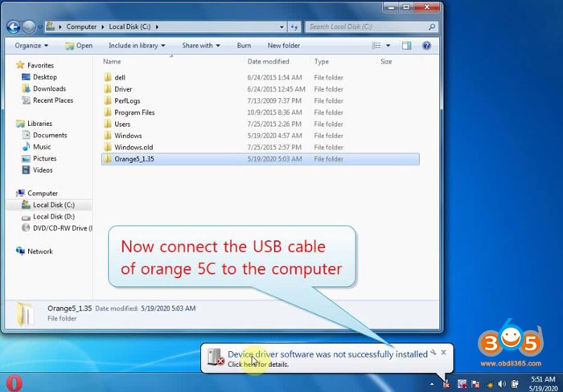The width and height of the screenshot is (563, 392).
Task: Select the Windows folder
Action: click(261, 136)
